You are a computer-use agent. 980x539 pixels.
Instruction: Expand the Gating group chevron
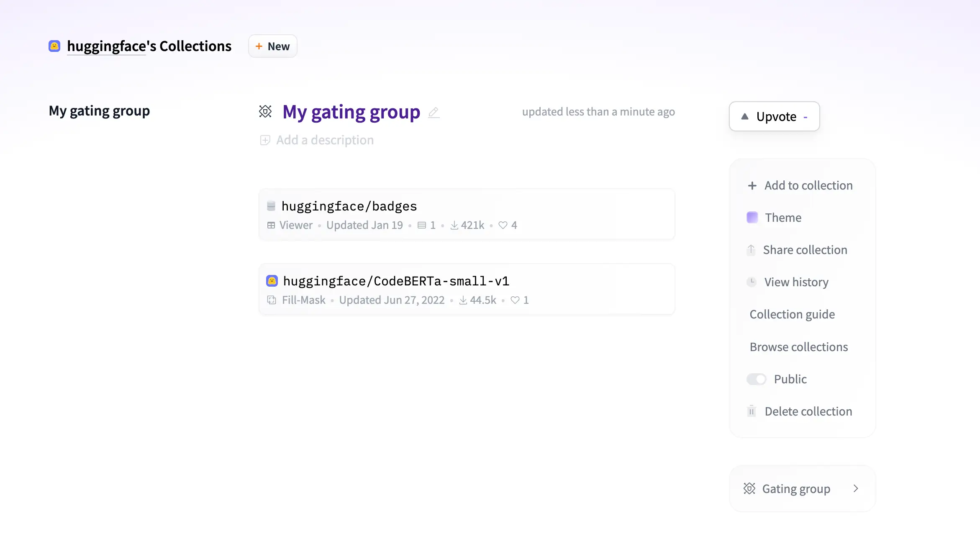[x=856, y=488]
